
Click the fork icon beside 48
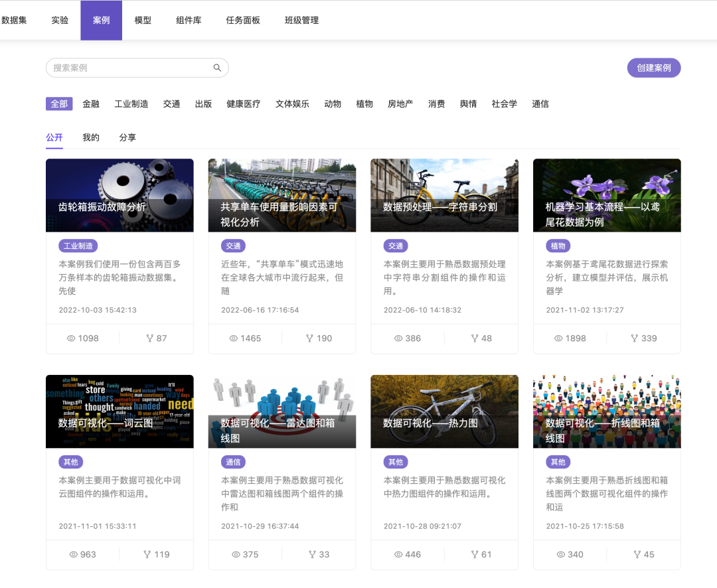475,338
